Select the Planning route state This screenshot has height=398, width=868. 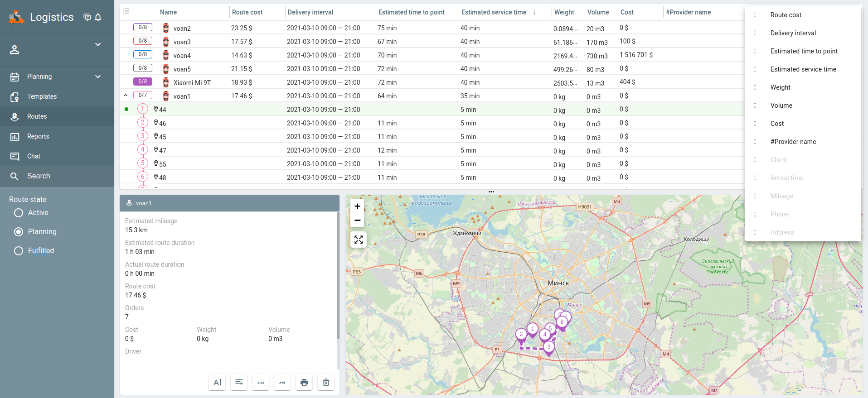coord(19,232)
